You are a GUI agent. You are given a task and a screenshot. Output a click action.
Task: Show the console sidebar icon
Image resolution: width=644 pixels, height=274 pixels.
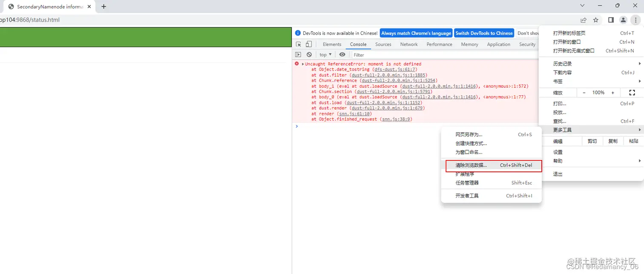[x=298, y=54]
